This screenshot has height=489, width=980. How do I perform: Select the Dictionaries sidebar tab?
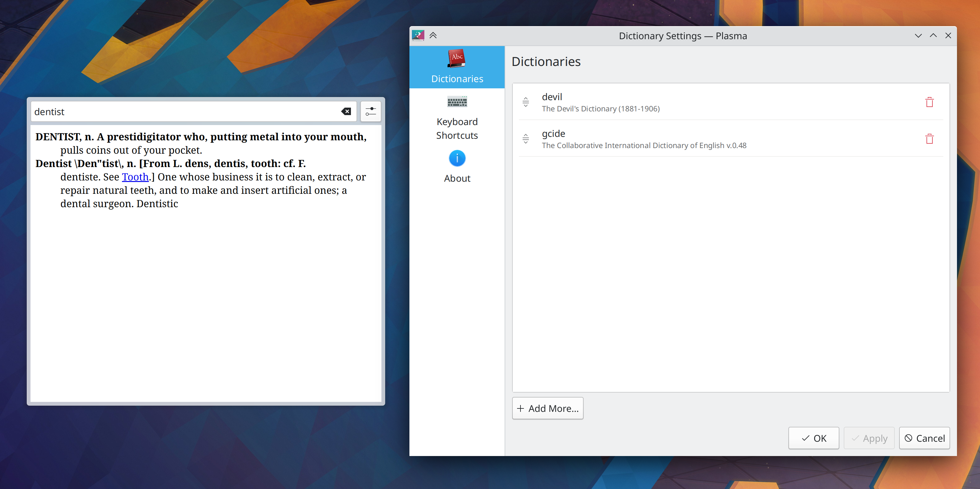(x=457, y=67)
